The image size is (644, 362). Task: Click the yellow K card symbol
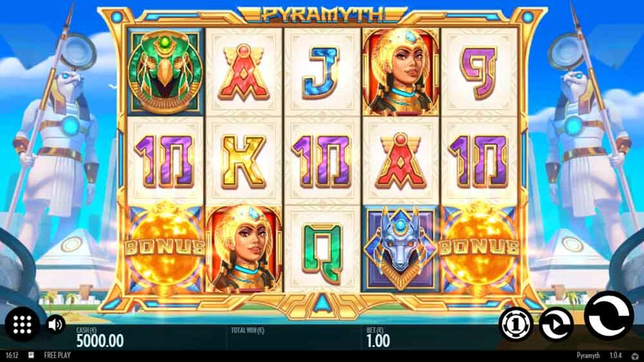[243, 162]
